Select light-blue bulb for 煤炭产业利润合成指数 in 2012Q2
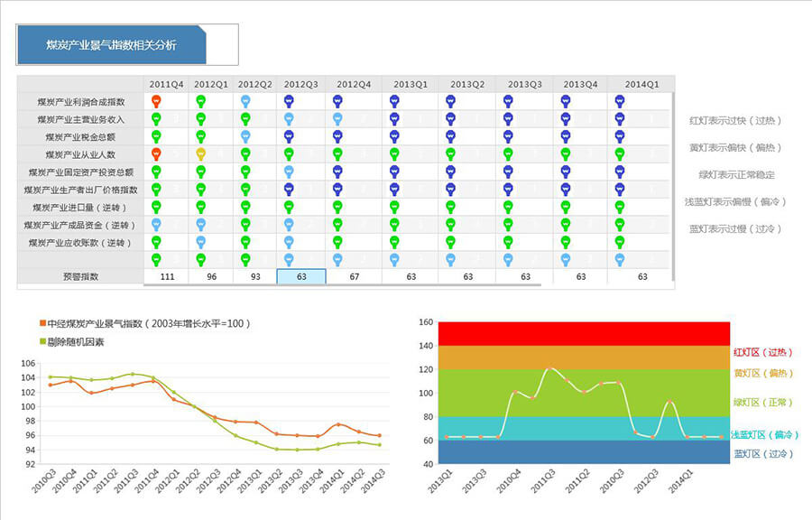The width and height of the screenshot is (812, 520). pyautogui.click(x=245, y=101)
